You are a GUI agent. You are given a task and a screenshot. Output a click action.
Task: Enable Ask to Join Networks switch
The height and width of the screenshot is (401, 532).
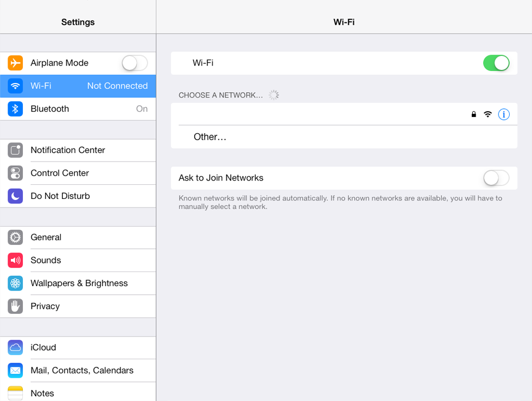click(496, 178)
